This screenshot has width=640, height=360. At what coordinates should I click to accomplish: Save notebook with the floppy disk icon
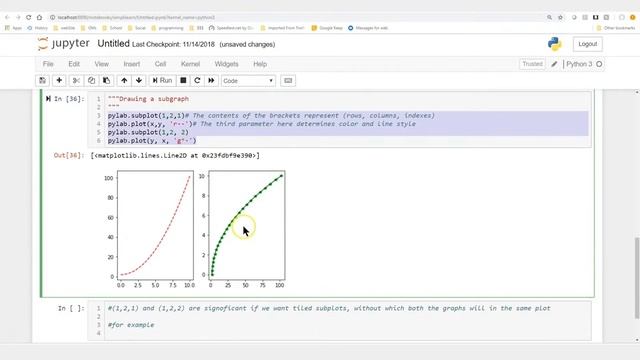tap(42, 80)
